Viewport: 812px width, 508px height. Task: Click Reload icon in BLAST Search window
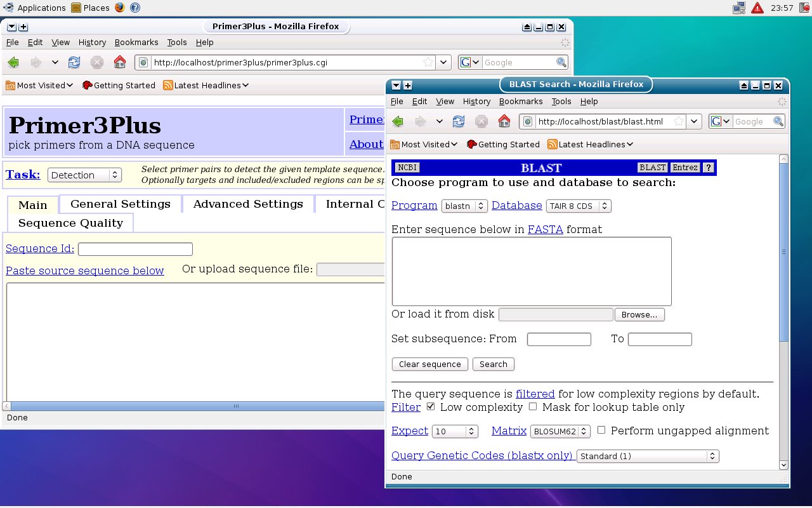(x=459, y=121)
